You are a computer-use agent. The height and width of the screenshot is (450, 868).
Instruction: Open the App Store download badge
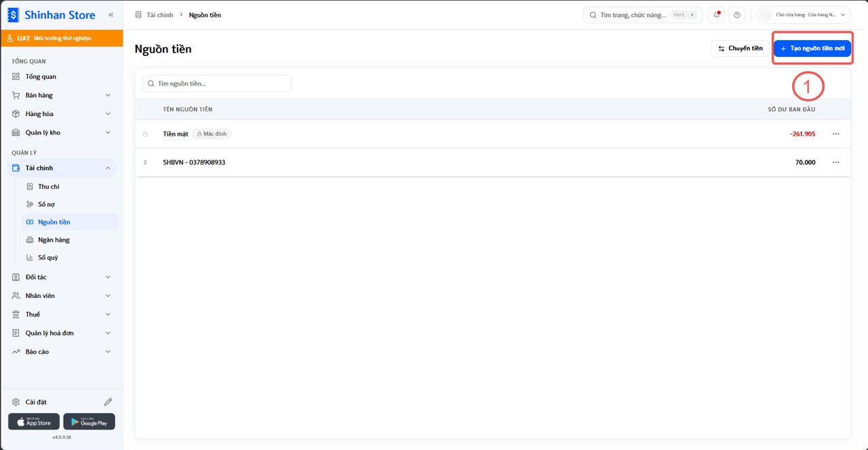(34, 421)
